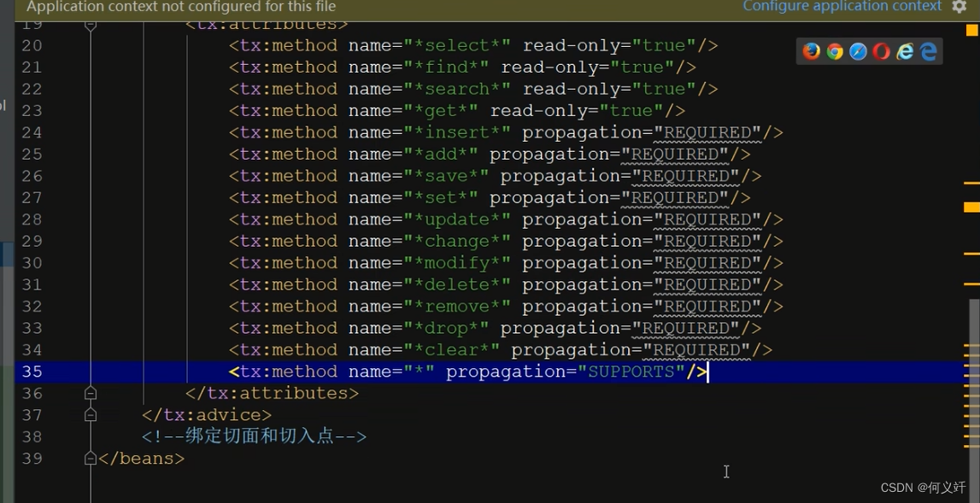Collapse the beans closing fold marker
Image resolution: width=980 pixels, height=503 pixels.
[91, 459]
